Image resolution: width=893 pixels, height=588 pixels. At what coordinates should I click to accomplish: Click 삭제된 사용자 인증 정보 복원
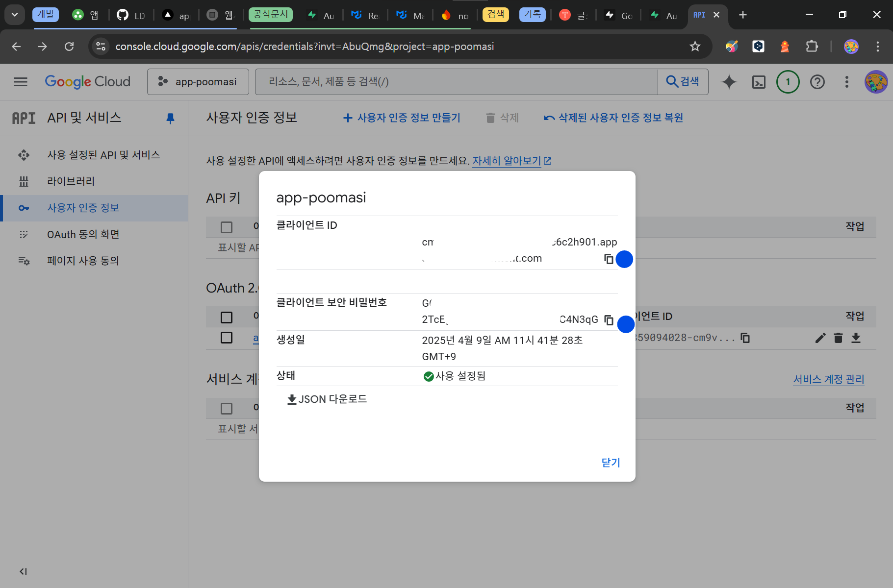point(613,118)
